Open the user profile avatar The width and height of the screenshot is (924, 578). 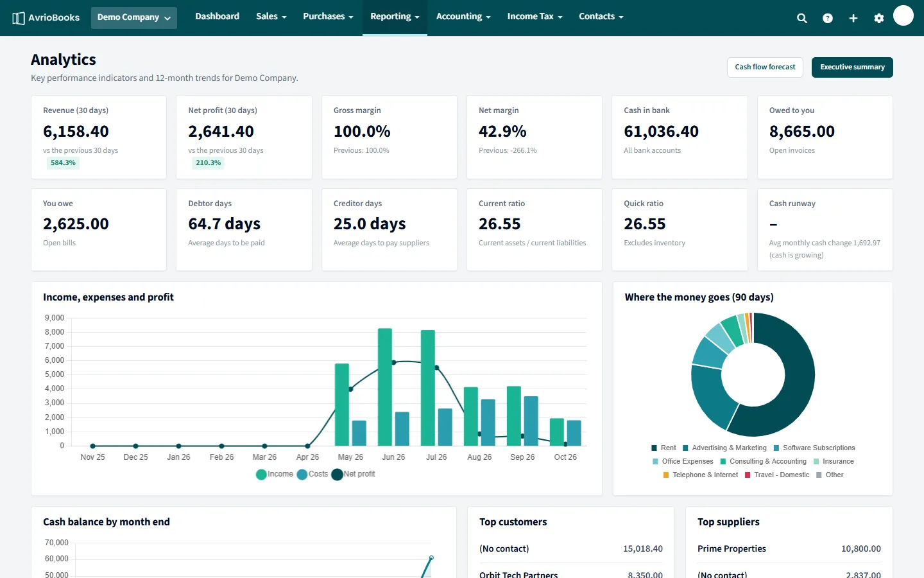pos(903,15)
